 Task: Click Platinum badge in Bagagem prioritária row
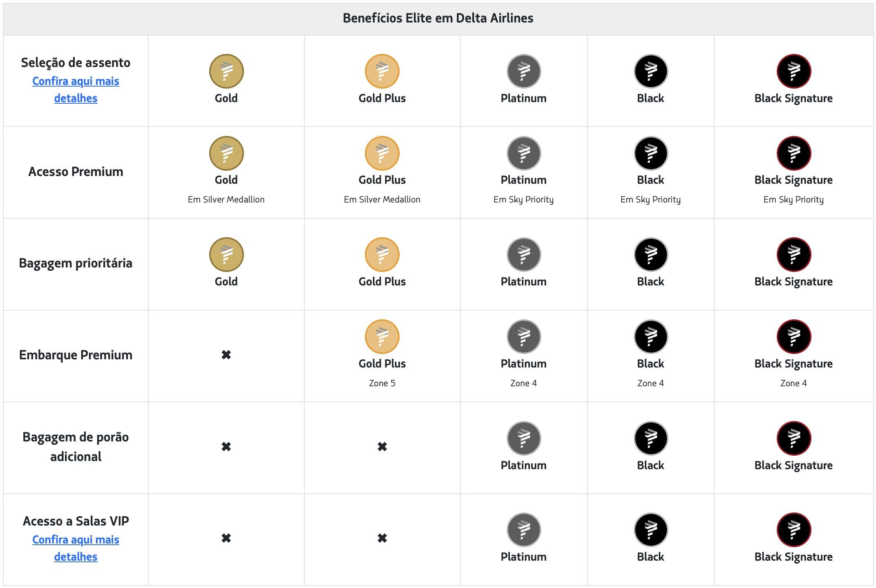[524, 255]
